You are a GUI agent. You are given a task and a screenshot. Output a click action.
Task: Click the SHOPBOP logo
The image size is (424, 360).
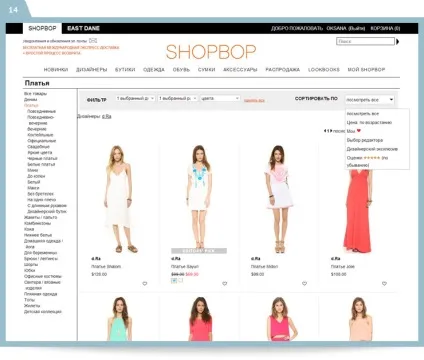211,52
